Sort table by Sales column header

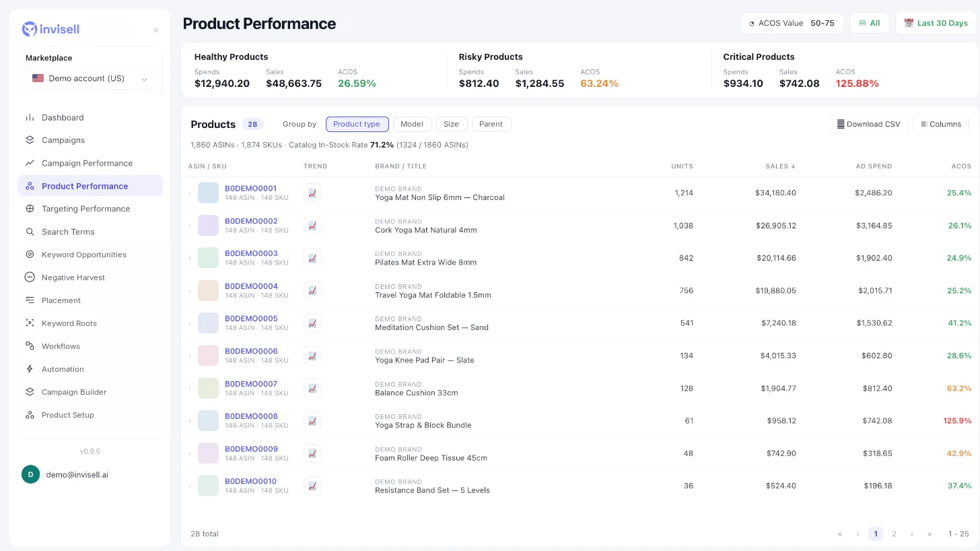[780, 166]
